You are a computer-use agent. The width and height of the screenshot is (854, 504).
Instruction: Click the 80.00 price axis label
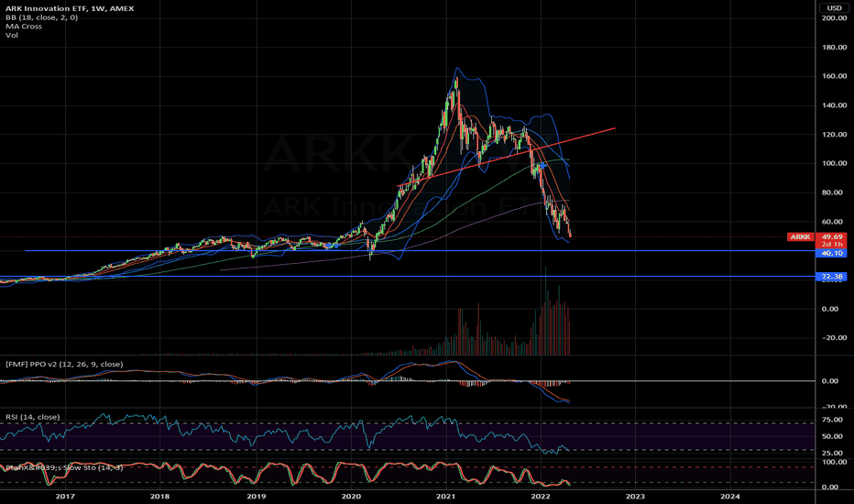[834, 192]
